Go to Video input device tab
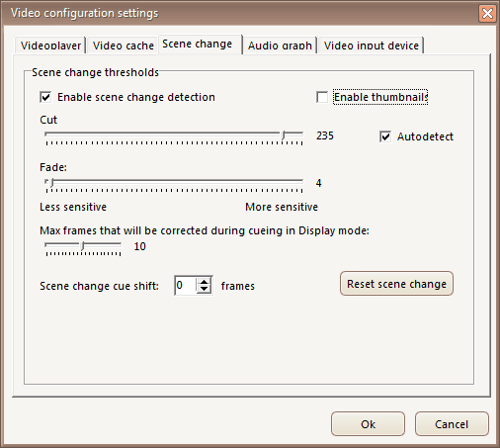The height and width of the screenshot is (448, 500). pyautogui.click(x=372, y=45)
